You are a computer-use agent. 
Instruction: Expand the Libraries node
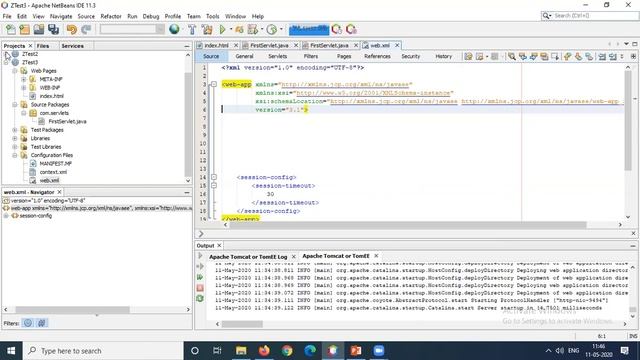15,138
